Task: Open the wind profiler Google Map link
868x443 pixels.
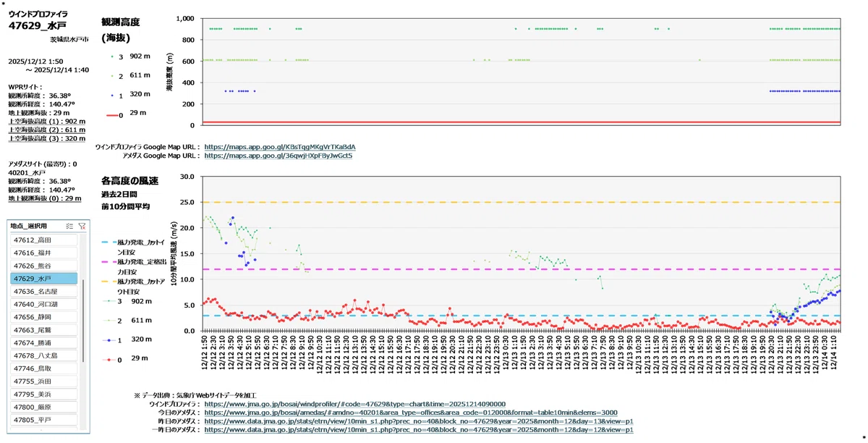Action: coord(280,147)
